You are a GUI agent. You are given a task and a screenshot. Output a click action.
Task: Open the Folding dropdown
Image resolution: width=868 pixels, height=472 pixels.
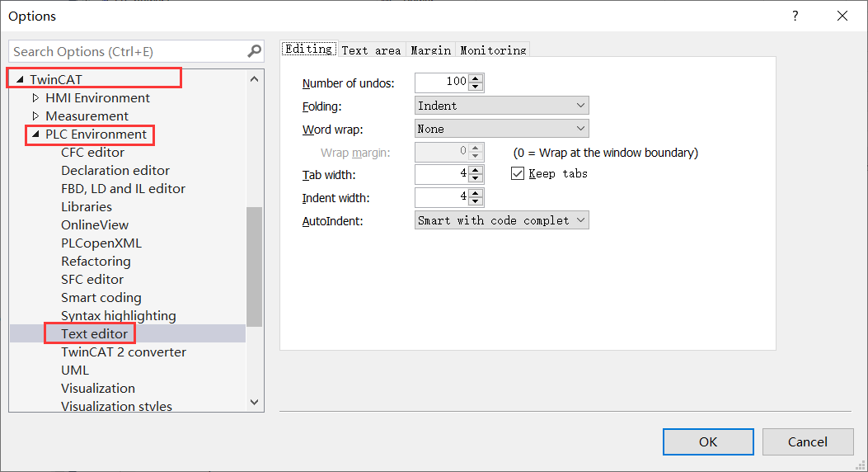[501, 106]
